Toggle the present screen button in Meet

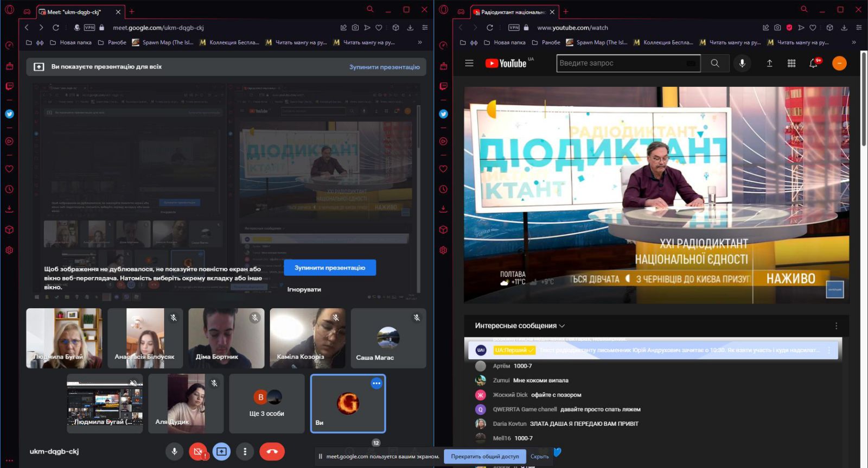click(x=221, y=451)
